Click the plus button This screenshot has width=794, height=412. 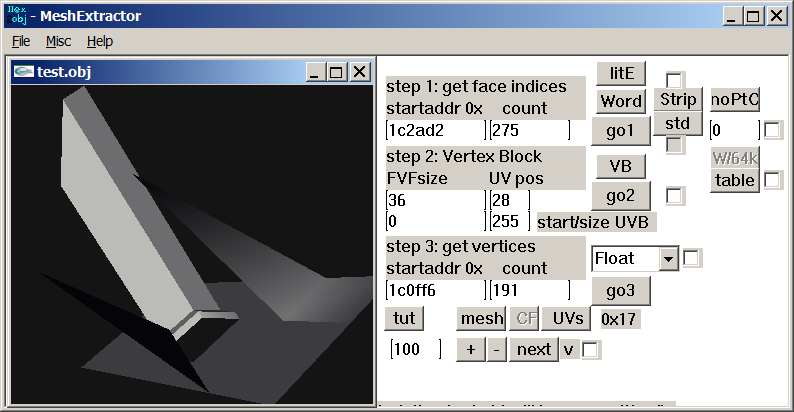(471, 350)
